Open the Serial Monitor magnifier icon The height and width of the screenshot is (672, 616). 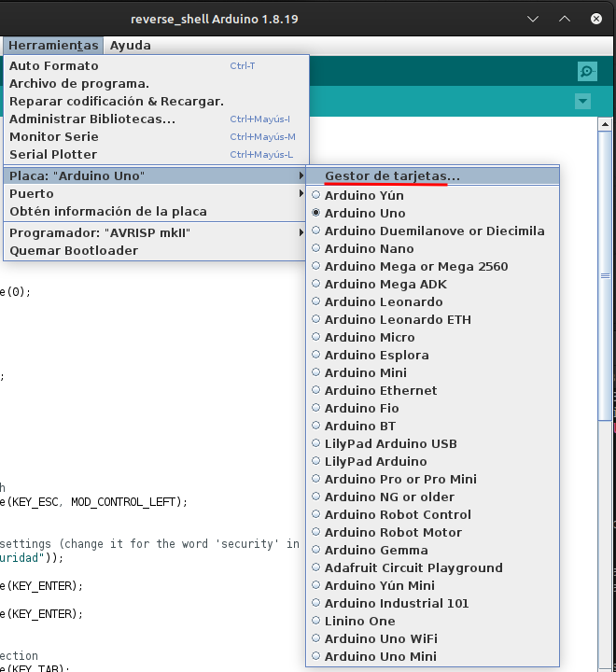[586, 71]
